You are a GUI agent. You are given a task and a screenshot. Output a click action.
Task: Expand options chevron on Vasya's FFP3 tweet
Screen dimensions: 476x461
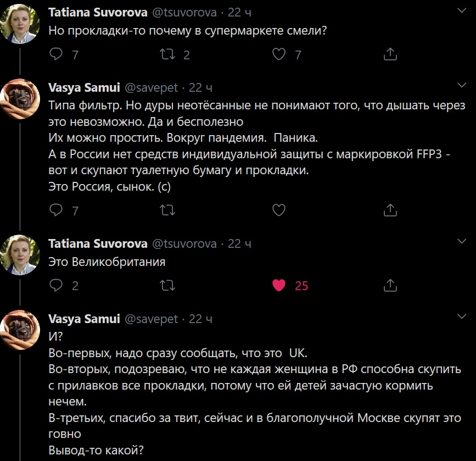[x=462, y=85]
